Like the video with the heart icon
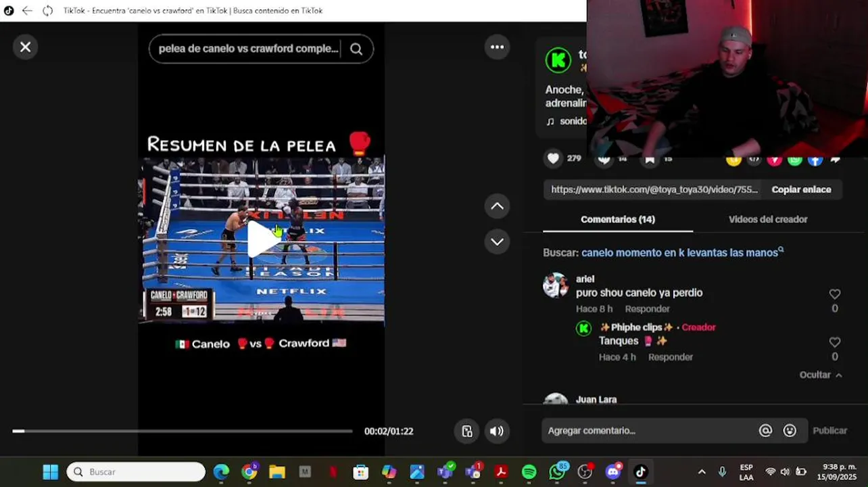 pyautogui.click(x=554, y=158)
